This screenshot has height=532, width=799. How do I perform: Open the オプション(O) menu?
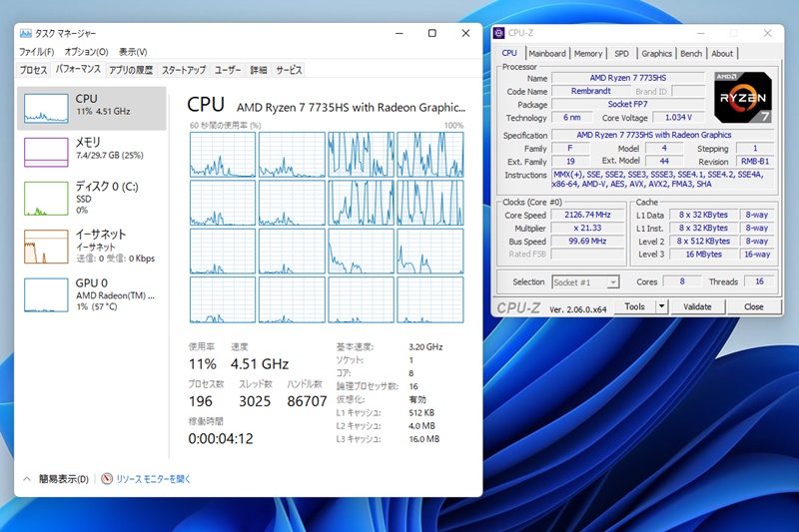click(x=86, y=52)
